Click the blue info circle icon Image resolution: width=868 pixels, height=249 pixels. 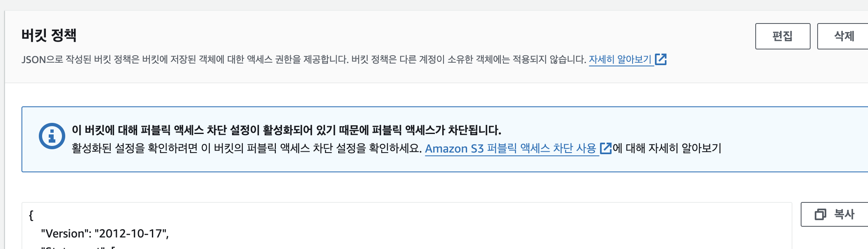pyautogui.click(x=52, y=136)
